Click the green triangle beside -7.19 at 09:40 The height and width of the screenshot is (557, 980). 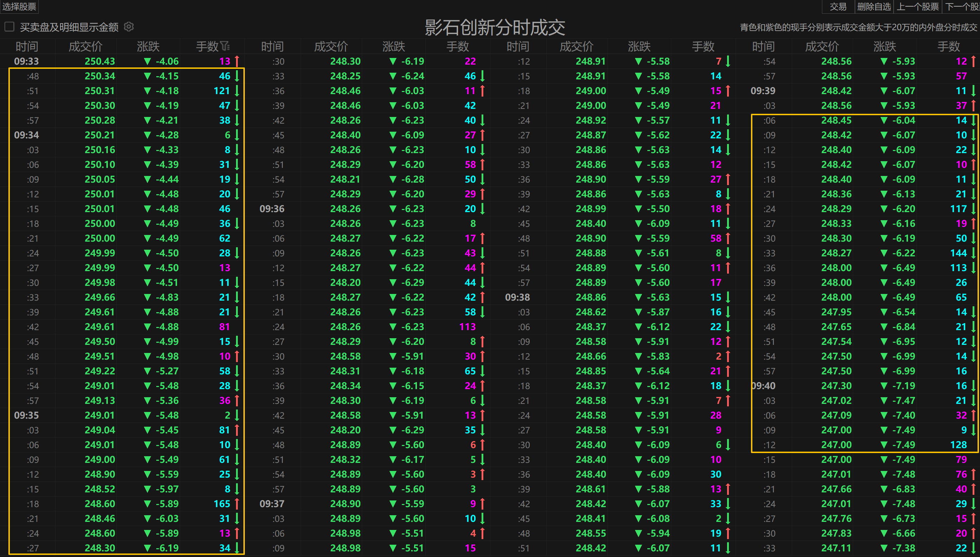point(884,386)
